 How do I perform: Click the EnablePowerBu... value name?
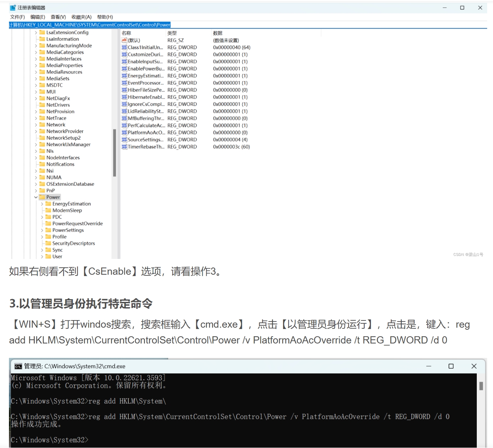click(x=146, y=69)
